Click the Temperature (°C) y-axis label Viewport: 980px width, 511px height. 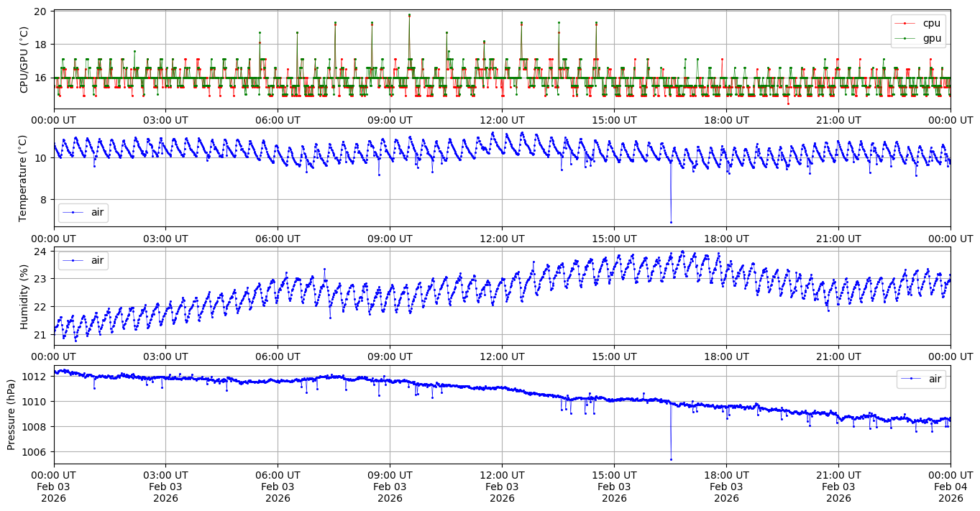24,178
